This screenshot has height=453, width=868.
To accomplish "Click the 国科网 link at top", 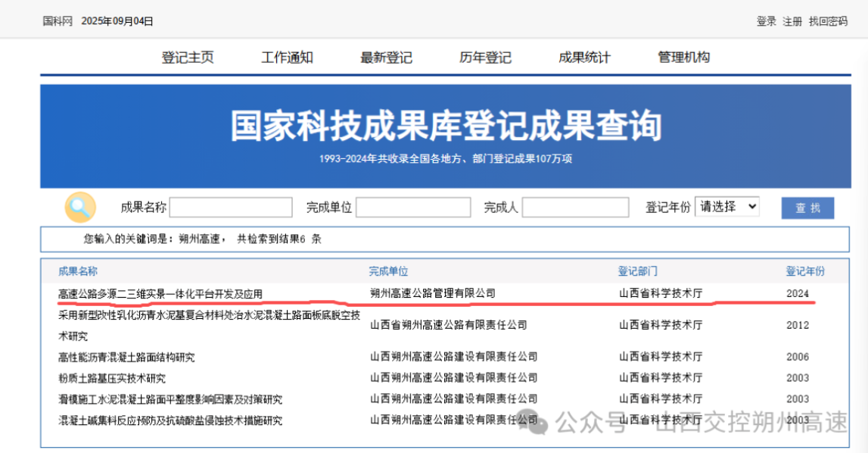I will click(x=58, y=21).
